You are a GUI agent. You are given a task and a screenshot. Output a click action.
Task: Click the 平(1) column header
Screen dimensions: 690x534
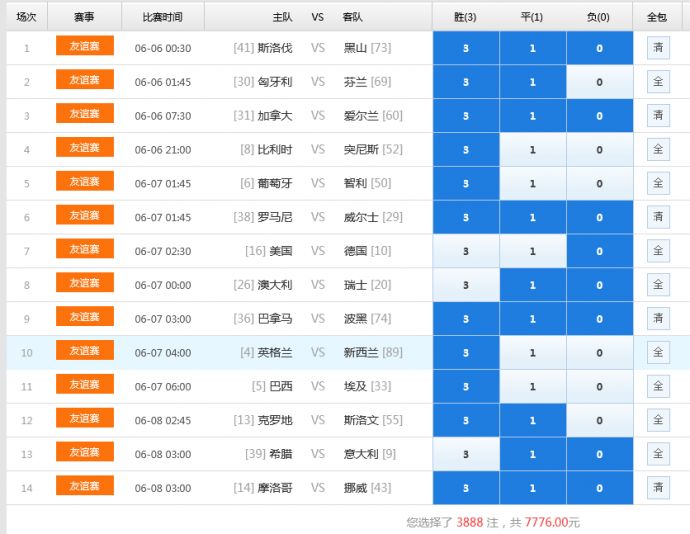(x=532, y=17)
